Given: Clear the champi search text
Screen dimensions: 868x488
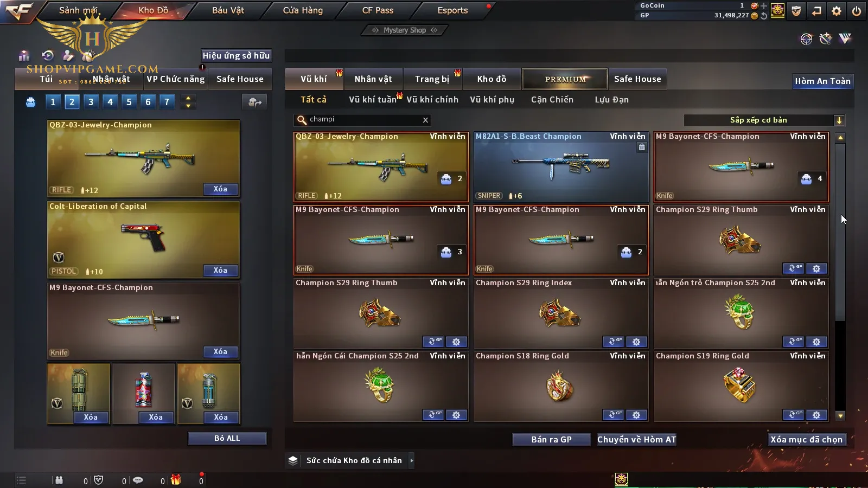Looking at the screenshot, I should point(425,120).
